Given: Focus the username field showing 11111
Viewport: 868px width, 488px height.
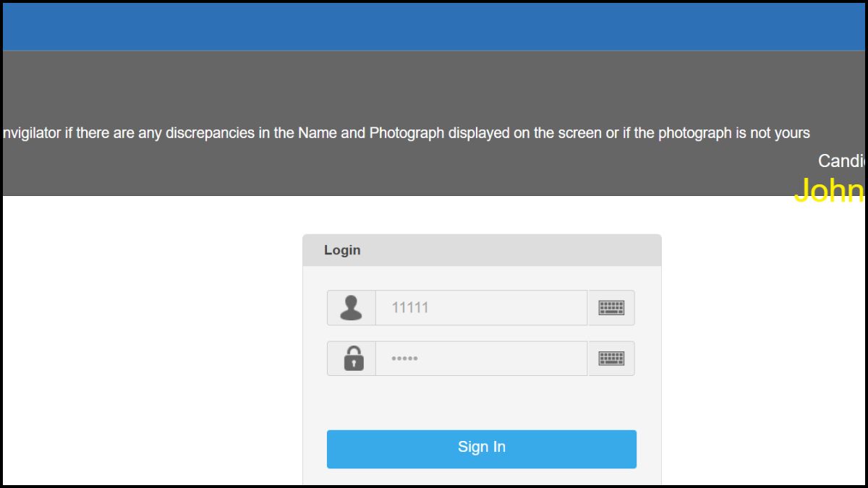Looking at the screenshot, I should point(481,307).
